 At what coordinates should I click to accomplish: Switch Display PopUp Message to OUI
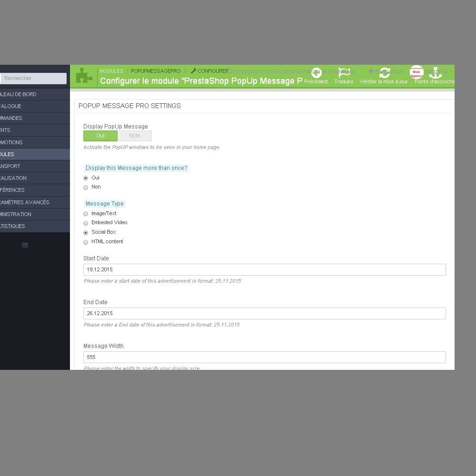pyautogui.click(x=100, y=136)
